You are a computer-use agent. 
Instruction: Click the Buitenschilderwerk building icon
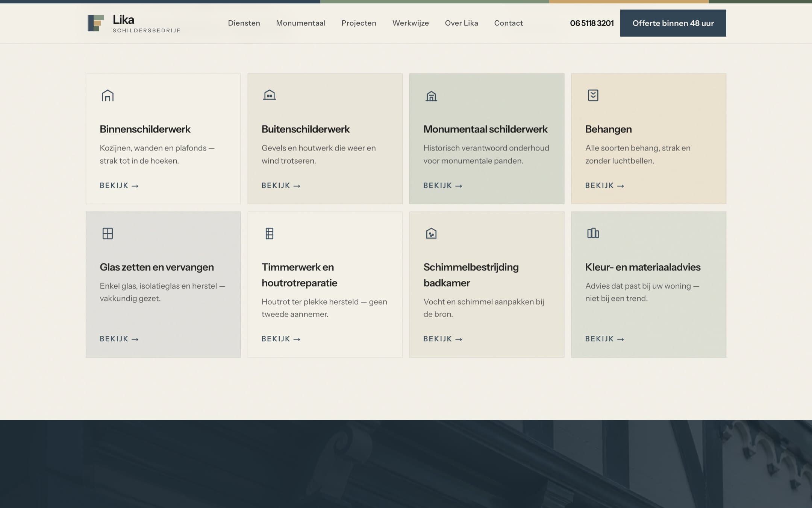(269, 95)
